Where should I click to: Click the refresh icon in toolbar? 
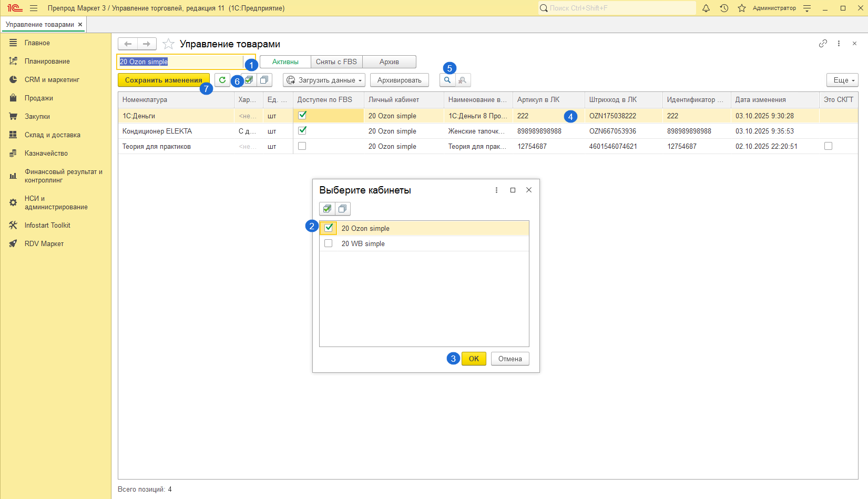tap(222, 80)
